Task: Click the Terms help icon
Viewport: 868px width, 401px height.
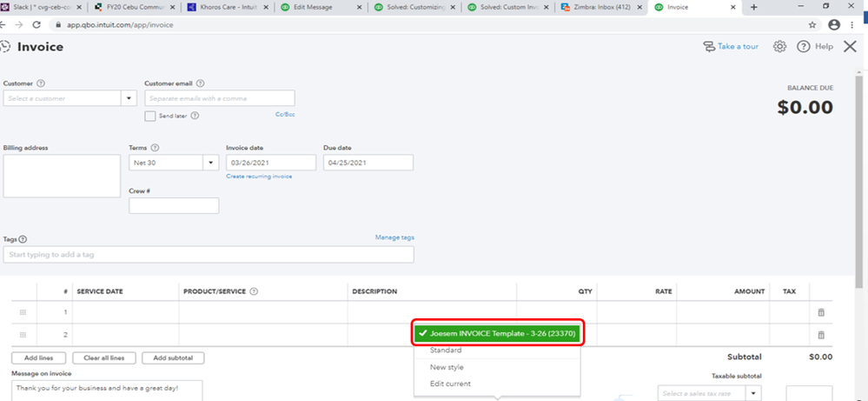Action: (155, 148)
